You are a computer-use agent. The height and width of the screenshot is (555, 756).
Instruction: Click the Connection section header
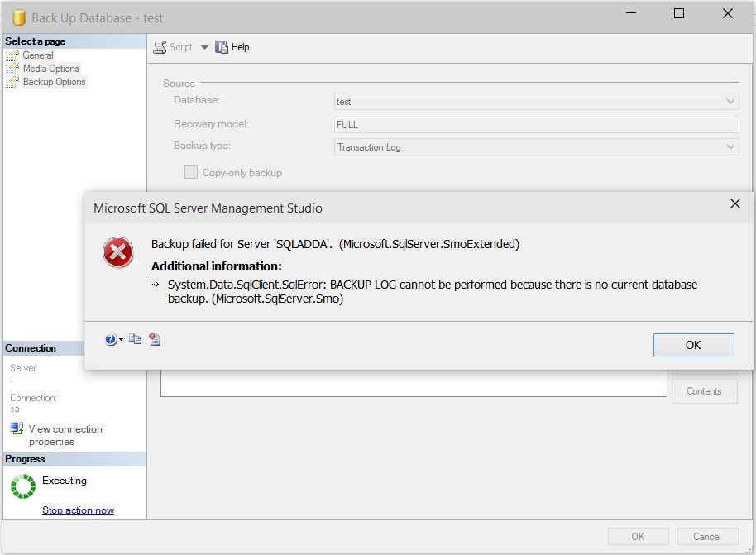click(x=45, y=348)
